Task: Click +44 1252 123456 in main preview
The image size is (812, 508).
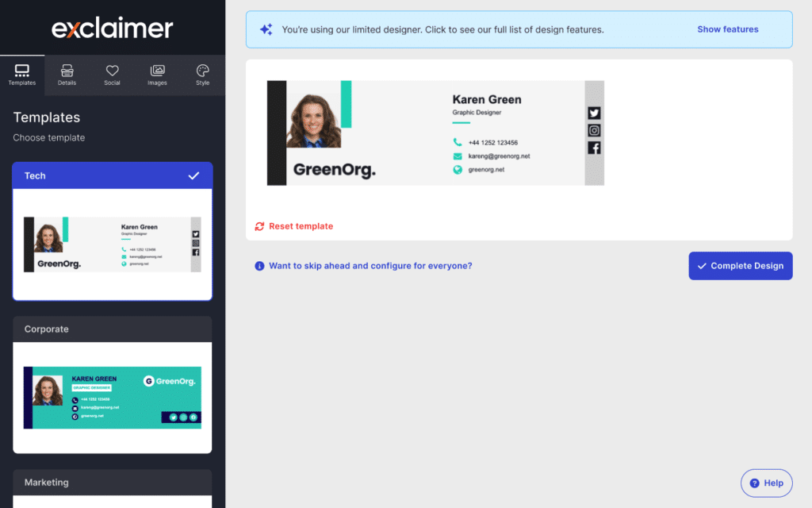Action: [x=493, y=143]
